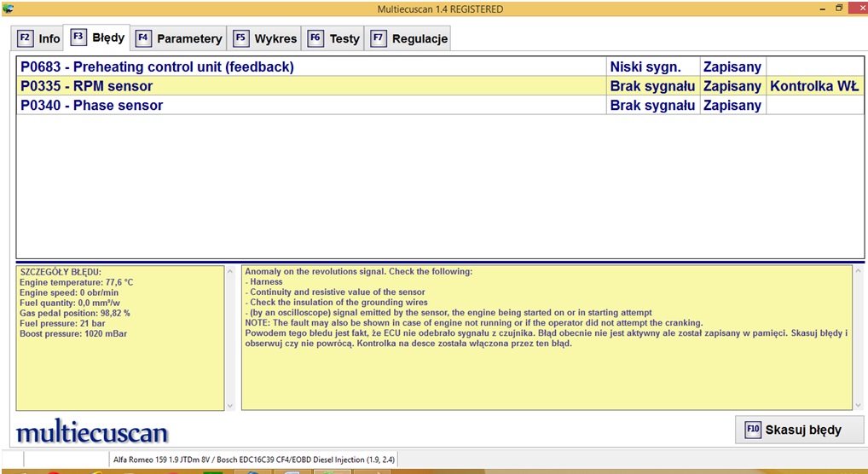The image size is (868, 474).
Task: Click the Engine temperature: 77,6 °C line
Action: 77,282
